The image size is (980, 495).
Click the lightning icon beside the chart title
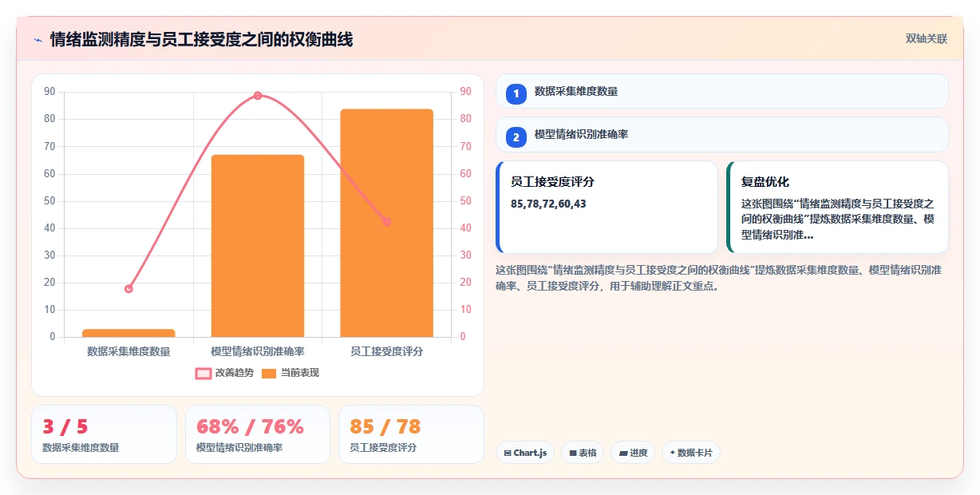(38, 40)
